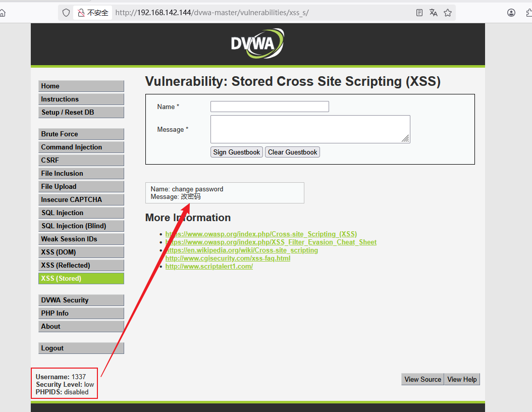
Task: Go to Setup / Reset DB
Action: click(81, 112)
